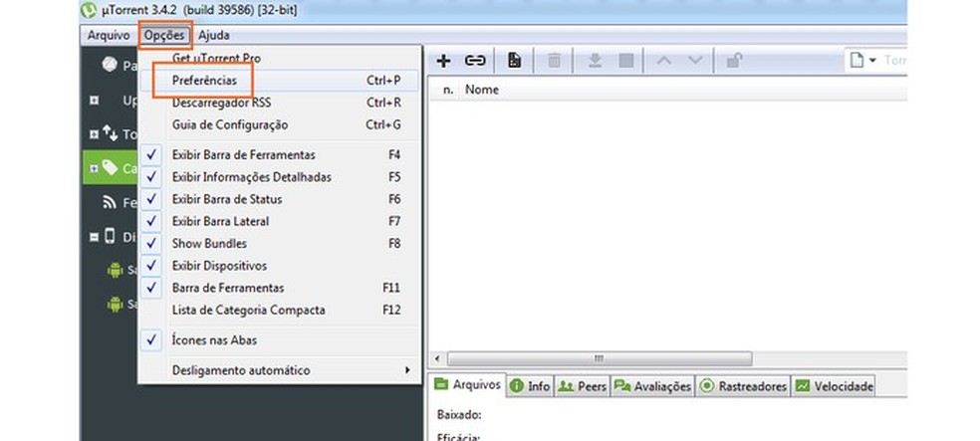Click the Remove torrent trash icon

pos(555,61)
